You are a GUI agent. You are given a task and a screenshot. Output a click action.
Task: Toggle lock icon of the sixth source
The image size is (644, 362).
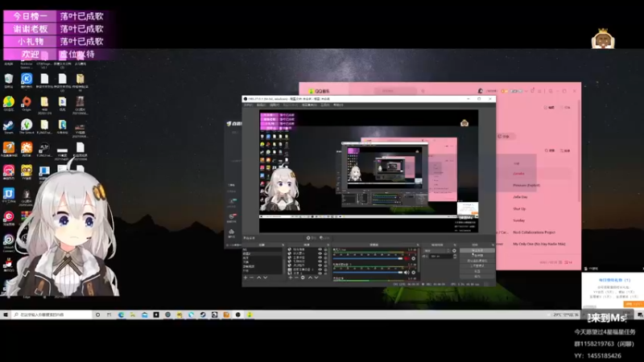point(326,269)
